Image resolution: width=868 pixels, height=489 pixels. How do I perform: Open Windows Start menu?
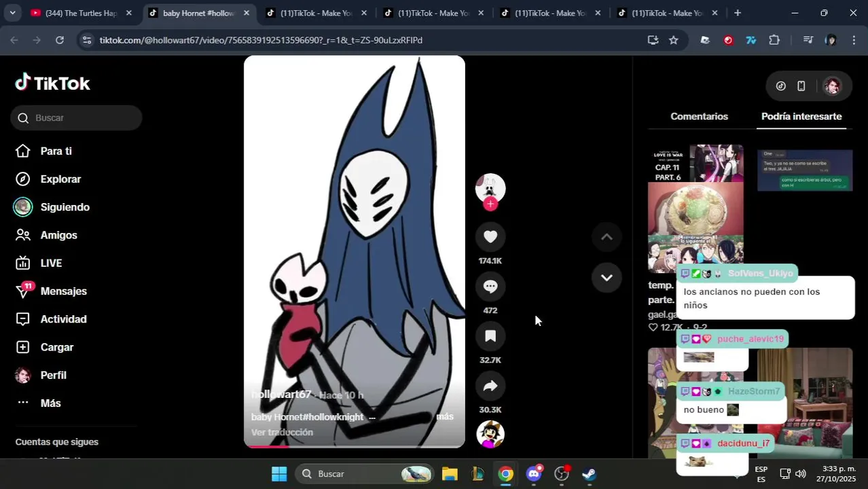(279, 474)
